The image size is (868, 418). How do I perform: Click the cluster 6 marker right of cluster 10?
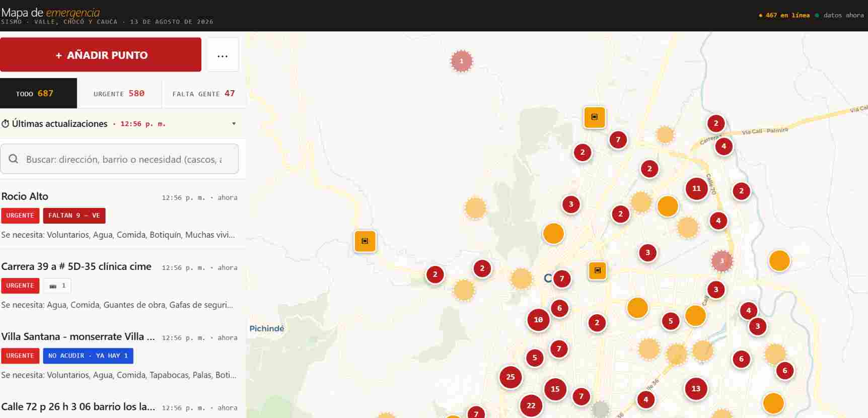pos(559,308)
